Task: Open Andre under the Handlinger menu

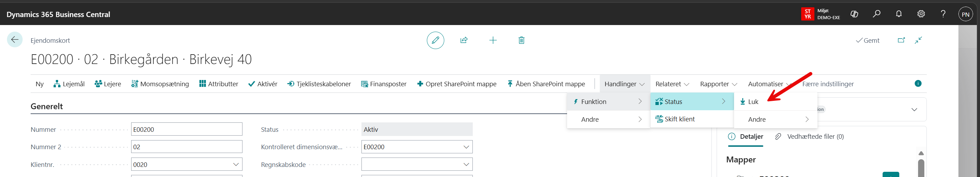Action: 608,120
